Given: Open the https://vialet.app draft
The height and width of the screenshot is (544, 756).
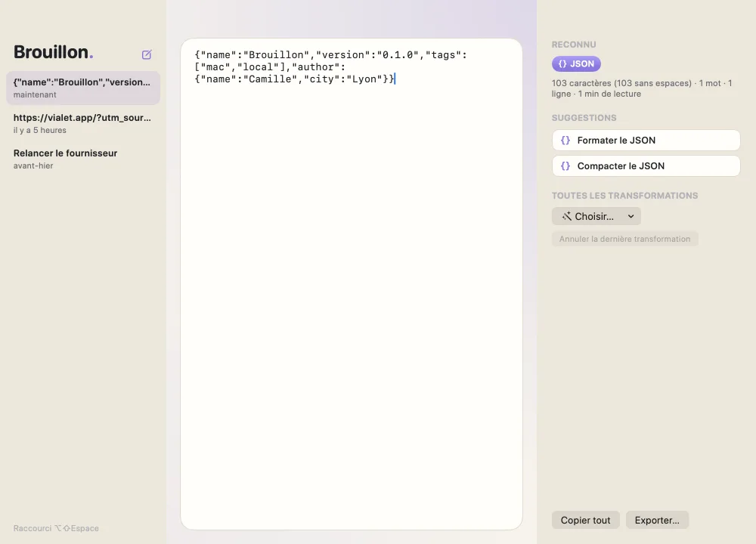Looking at the screenshot, I should click(x=83, y=123).
